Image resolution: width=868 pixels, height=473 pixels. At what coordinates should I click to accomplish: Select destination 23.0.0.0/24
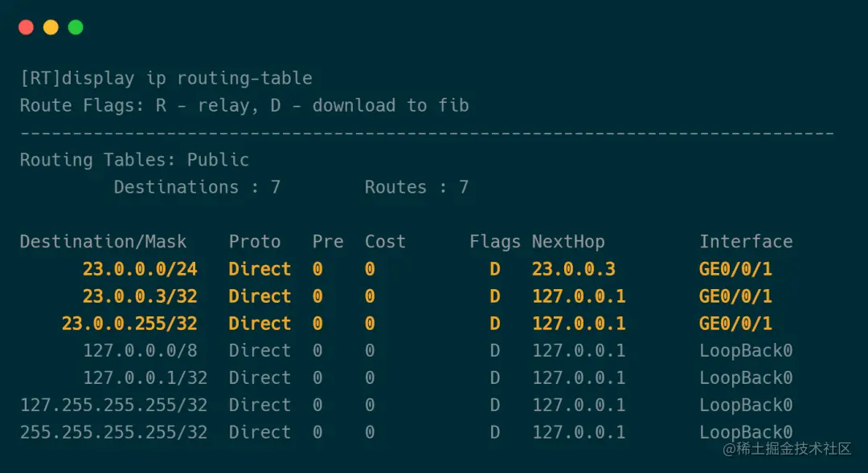click(x=140, y=269)
